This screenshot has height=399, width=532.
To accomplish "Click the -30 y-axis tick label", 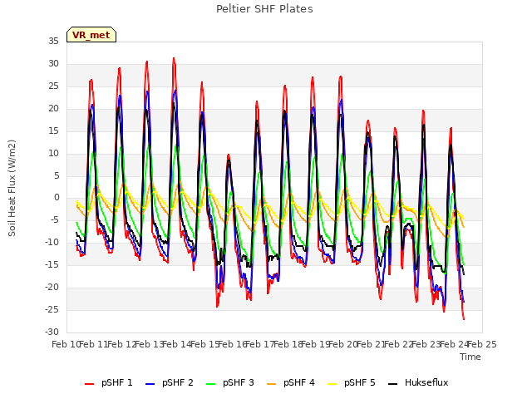I will coord(52,332).
